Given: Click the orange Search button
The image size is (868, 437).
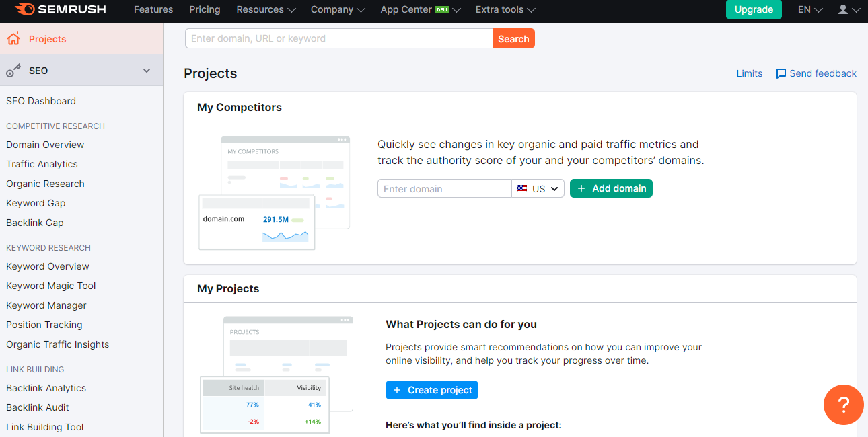Looking at the screenshot, I should 513,39.
